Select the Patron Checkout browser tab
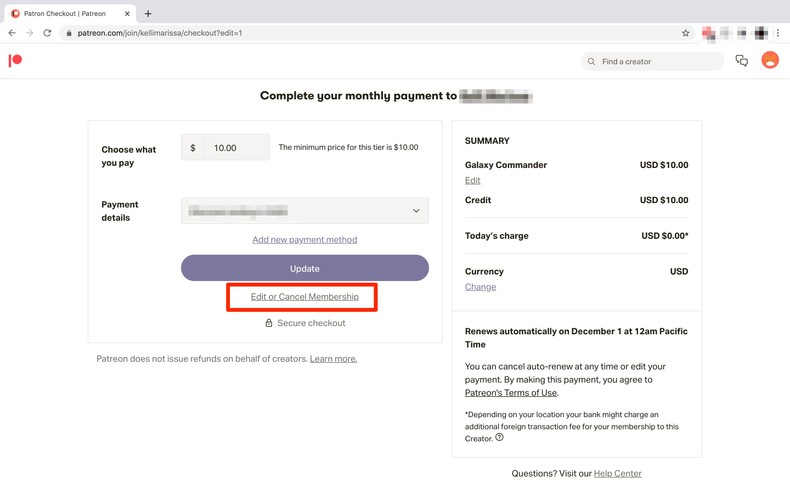The height and width of the screenshot is (494, 790). [66, 14]
